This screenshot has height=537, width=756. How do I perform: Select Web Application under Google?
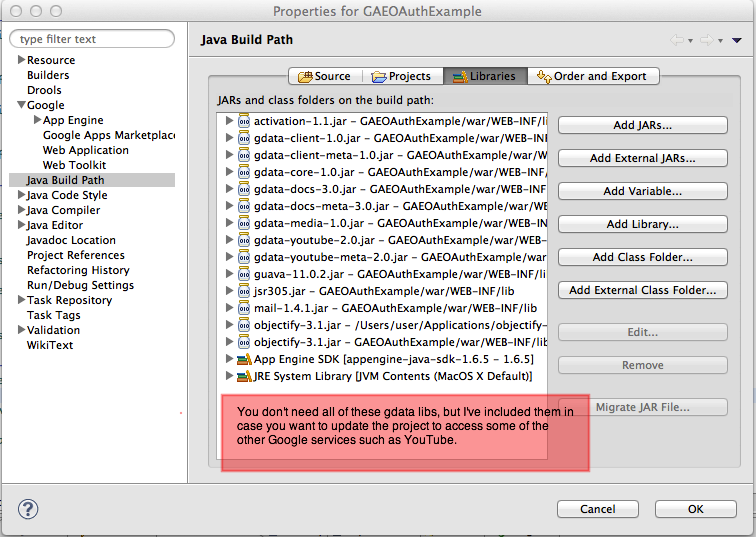tap(86, 150)
